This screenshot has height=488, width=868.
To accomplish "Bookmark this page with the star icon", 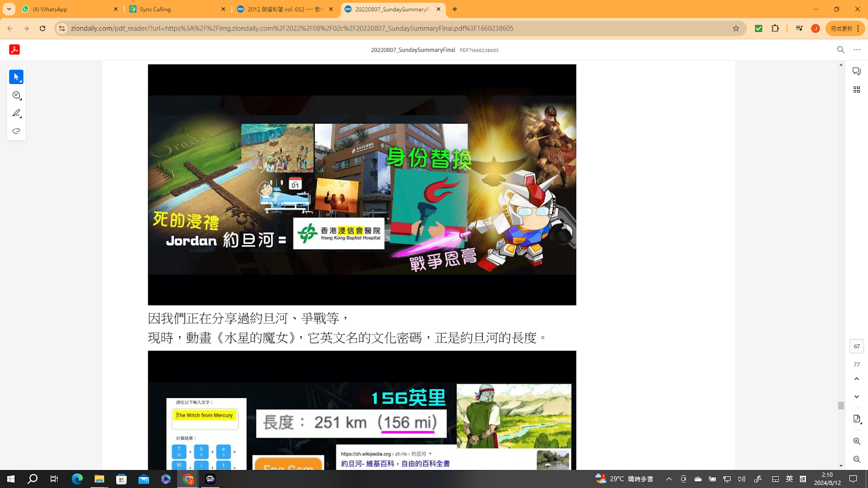I will tap(736, 28).
